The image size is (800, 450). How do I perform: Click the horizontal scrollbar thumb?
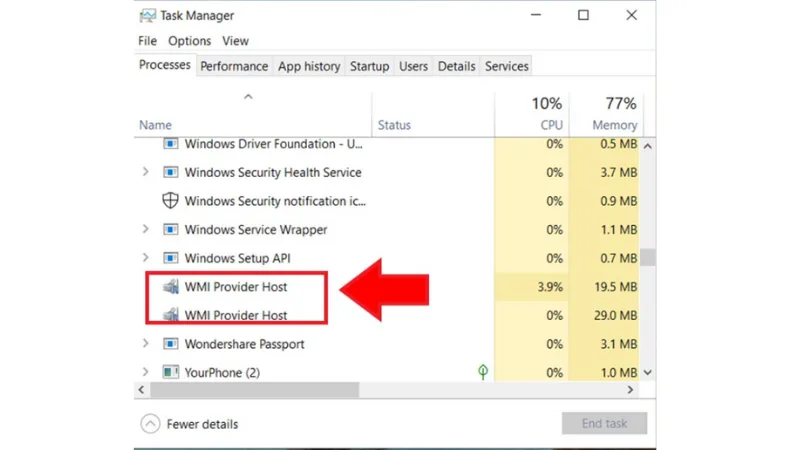tap(254, 390)
